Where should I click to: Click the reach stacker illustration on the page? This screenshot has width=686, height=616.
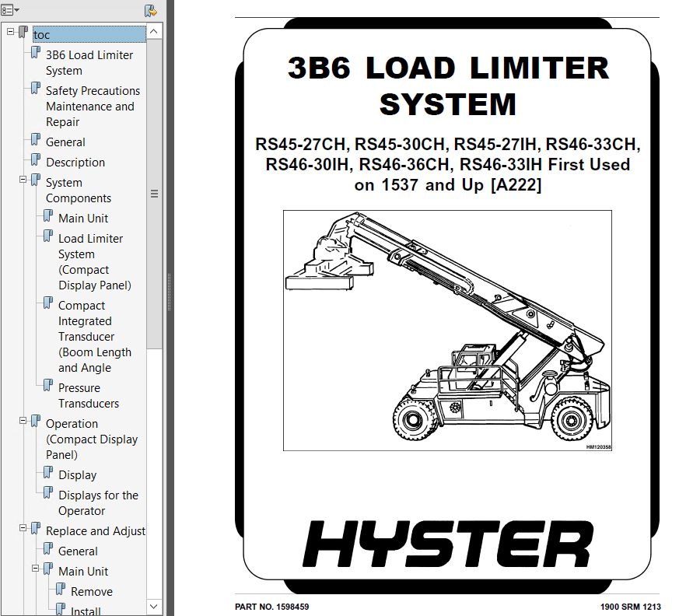pos(447,331)
